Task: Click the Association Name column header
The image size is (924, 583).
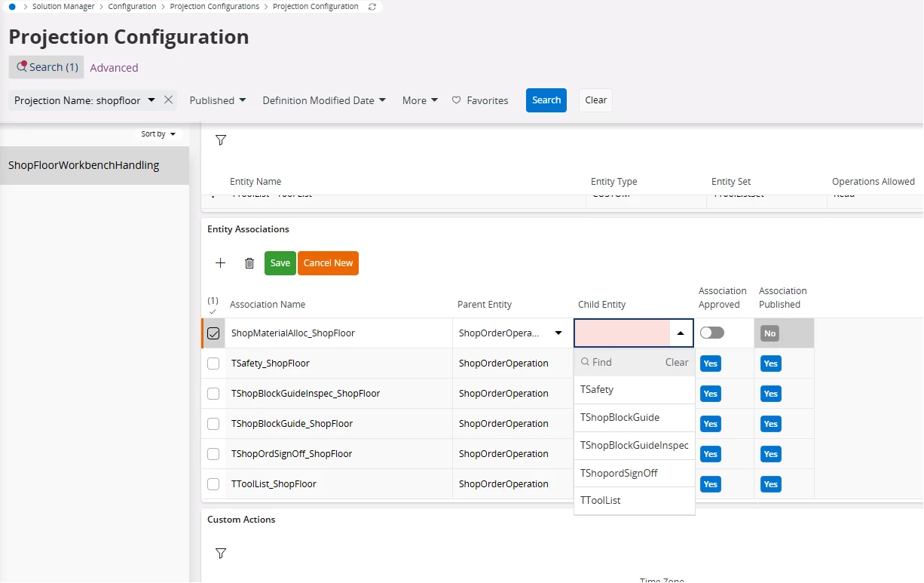Action: pyautogui.click(x=268, y=305)
